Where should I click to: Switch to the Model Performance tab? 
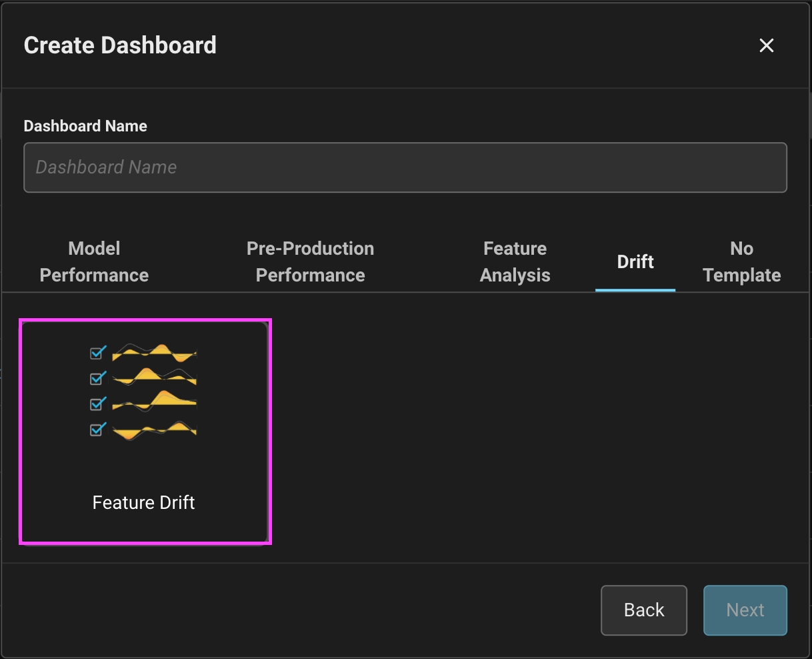pos(94,261)
